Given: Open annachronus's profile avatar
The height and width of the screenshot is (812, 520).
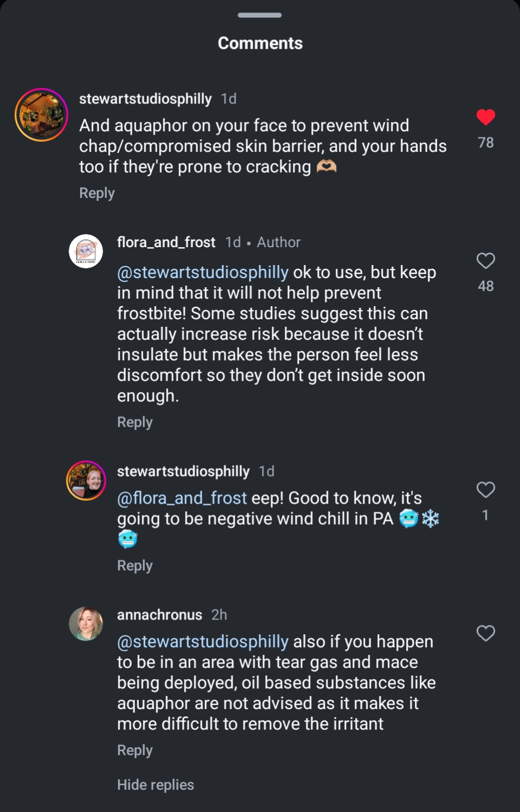Looking at the screenshot, I should click(x=86, y=623).
